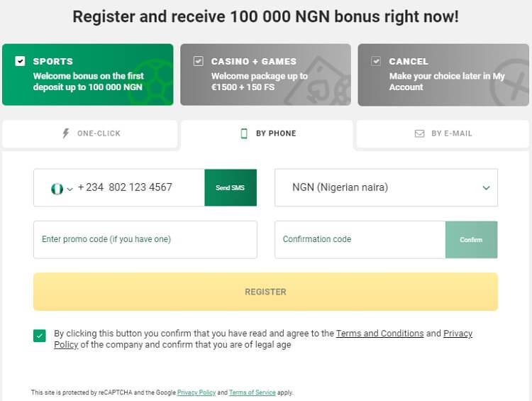Uncheck the terms agreement checkbox
The image size is (532, 401).
click(x=40, y=336)
